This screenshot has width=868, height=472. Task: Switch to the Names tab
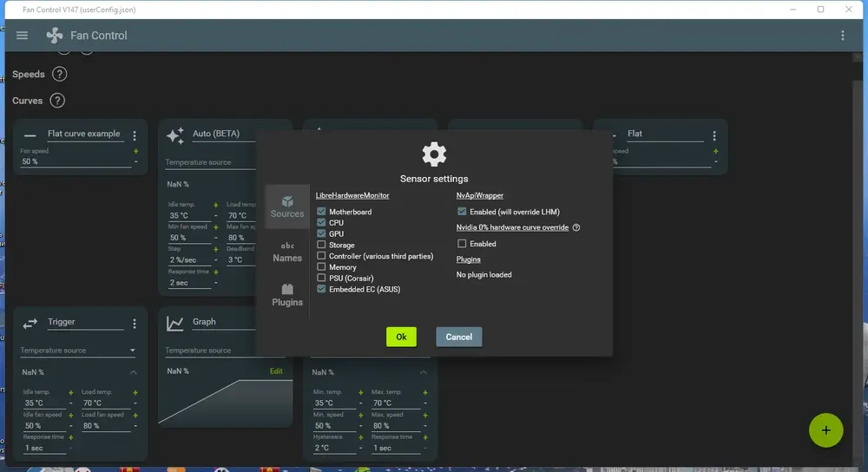[287, 252]
